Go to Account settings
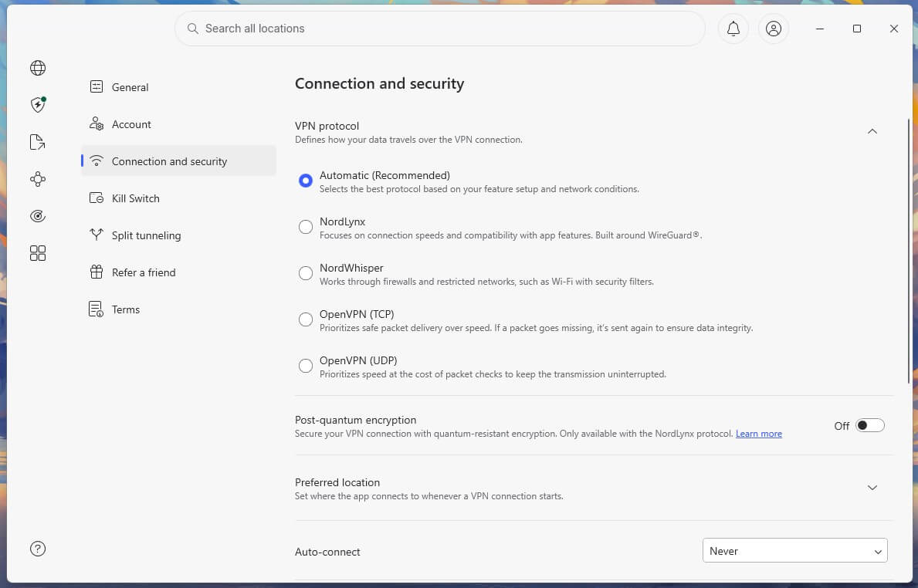The height and width of the screenshot is (588, 918). (178, 124)
